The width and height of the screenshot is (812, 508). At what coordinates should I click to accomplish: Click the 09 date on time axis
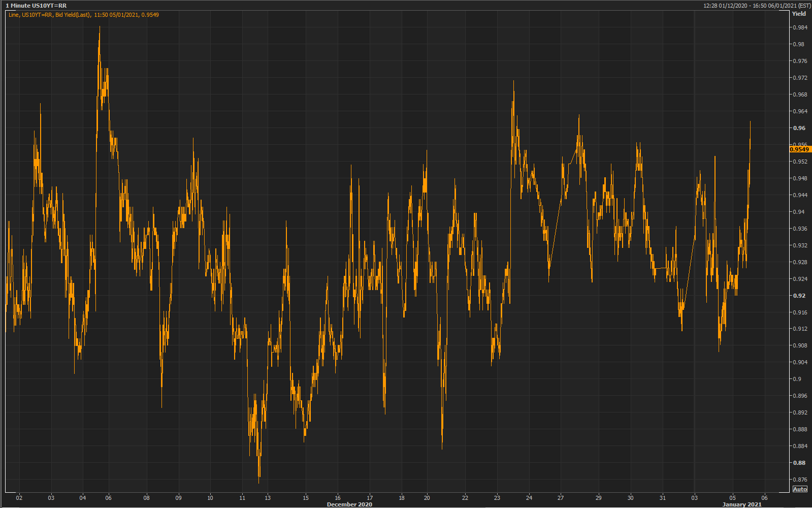click(178, 498)
